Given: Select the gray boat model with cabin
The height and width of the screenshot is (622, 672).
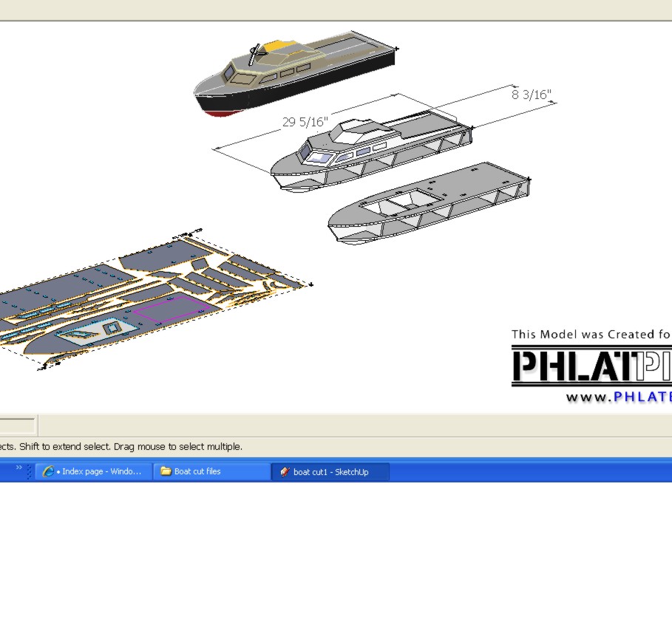Looking at the screenshot, I should point(370,155).
